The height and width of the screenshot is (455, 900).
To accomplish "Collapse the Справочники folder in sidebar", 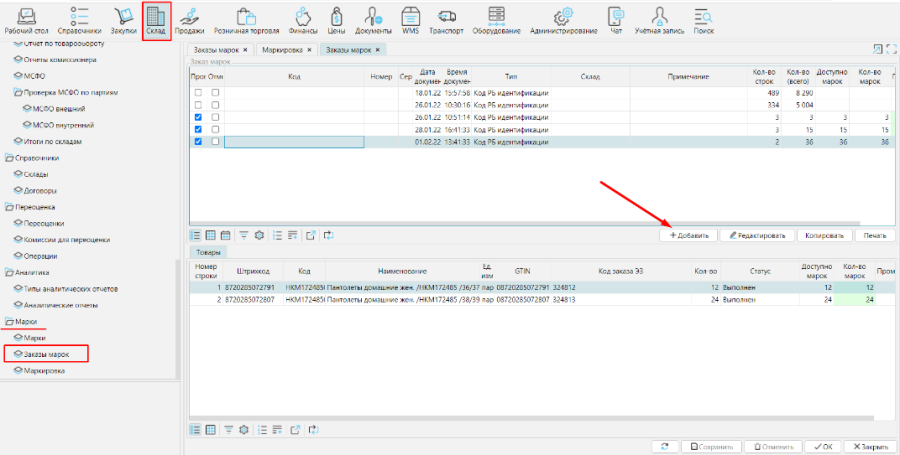I will click(9, 158).
